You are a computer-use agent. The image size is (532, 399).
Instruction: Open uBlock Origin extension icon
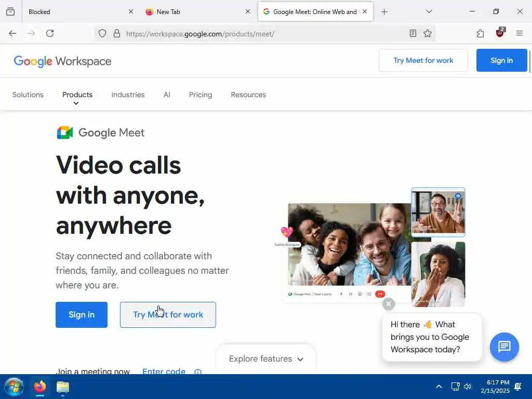[500, 33]
